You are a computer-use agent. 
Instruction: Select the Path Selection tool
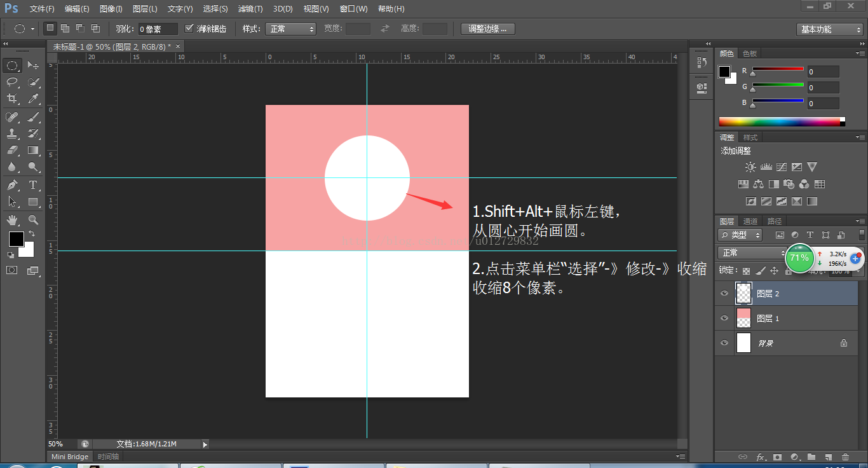click(12, 202)
